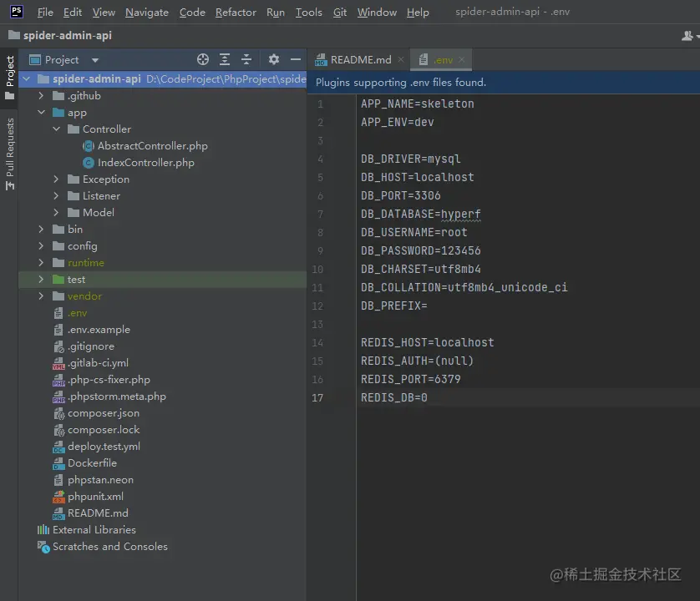Hide the Project panel with minus icon
700x601 pixels.
click(x=296, y=59)
